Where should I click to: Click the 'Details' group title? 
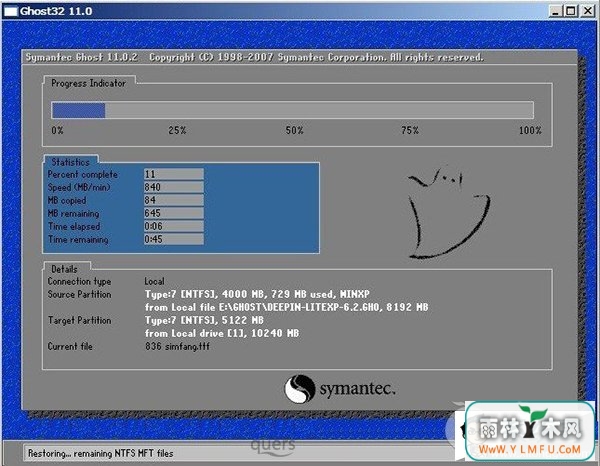point(64,269)
